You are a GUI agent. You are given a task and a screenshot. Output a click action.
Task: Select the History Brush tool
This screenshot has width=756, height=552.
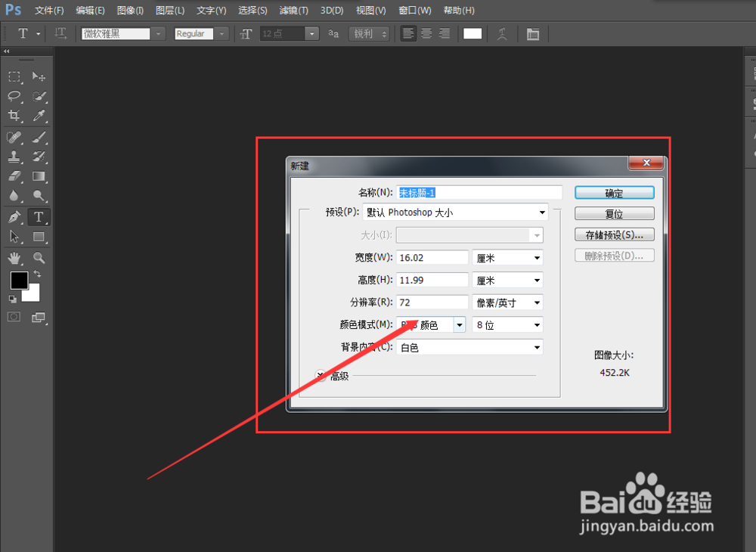(39, 157)
